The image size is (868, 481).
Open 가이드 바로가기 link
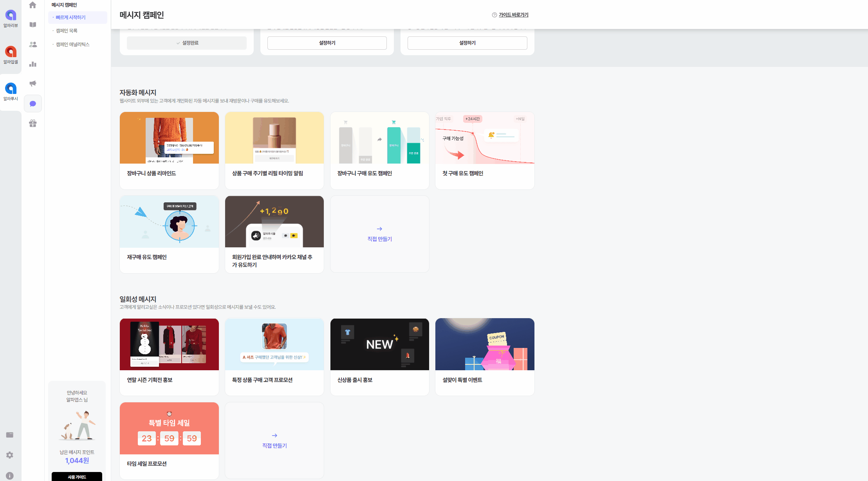pos(513,15)
